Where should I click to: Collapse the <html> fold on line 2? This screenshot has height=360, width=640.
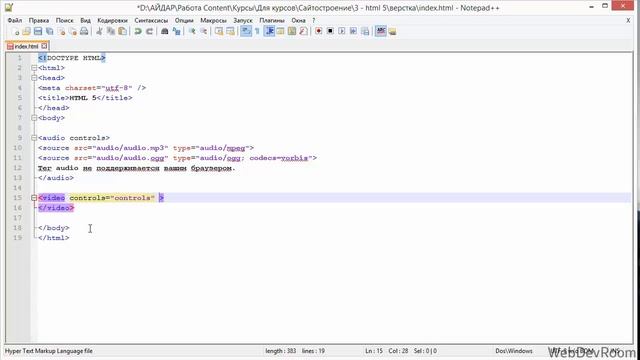tap(34, 68)
